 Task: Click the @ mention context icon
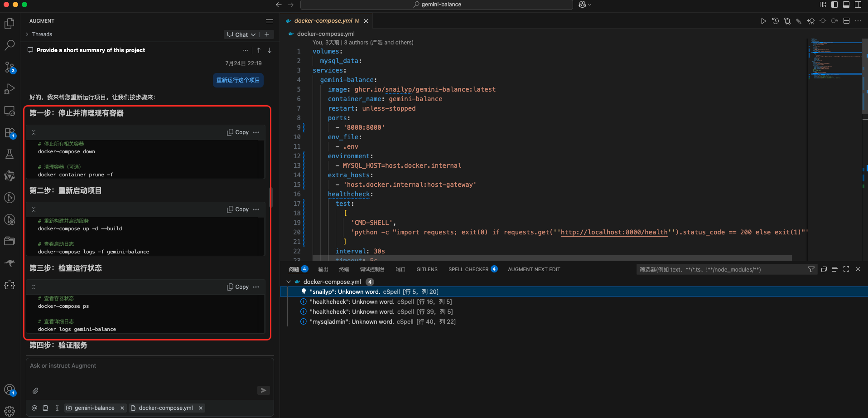coord(34,408)
